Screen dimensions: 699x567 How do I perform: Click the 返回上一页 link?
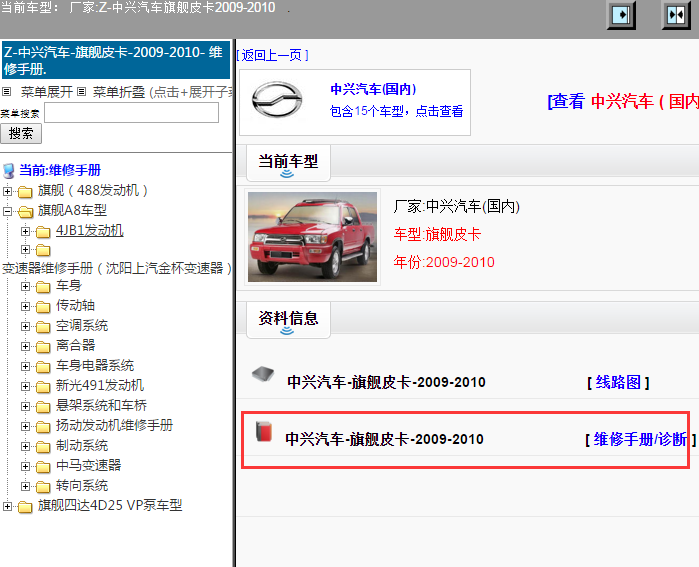272,55
